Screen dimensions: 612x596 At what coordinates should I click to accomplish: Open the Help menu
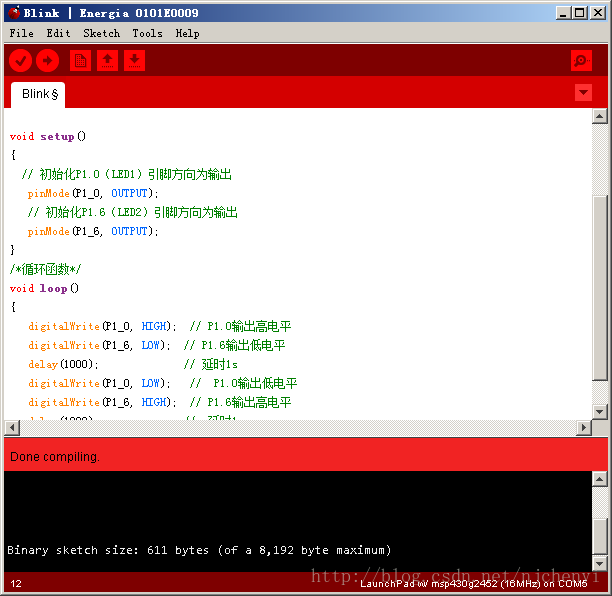pos(187,33)
